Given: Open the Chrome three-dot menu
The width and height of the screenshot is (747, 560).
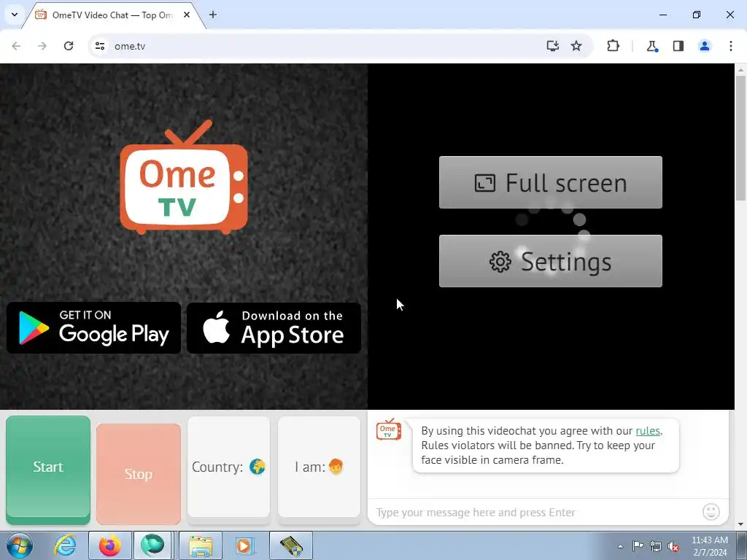Looking at the screenshot, I should click(x=731, y=46).
